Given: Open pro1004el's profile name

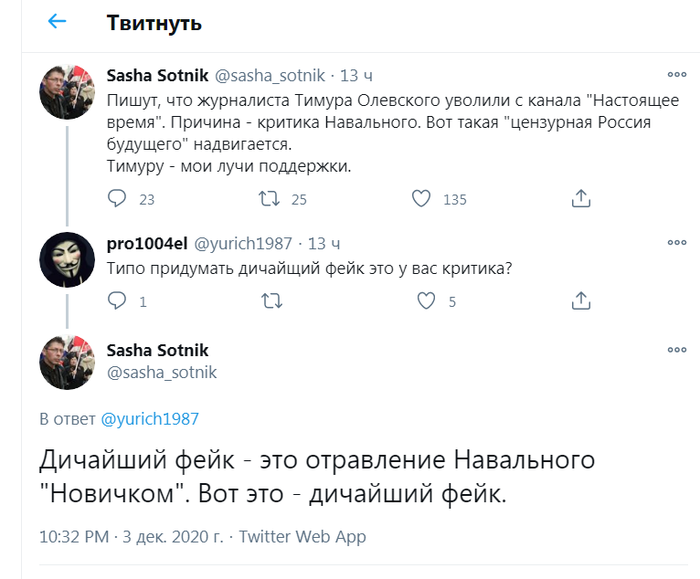Looking at the screenshot, I should point(146,243).
